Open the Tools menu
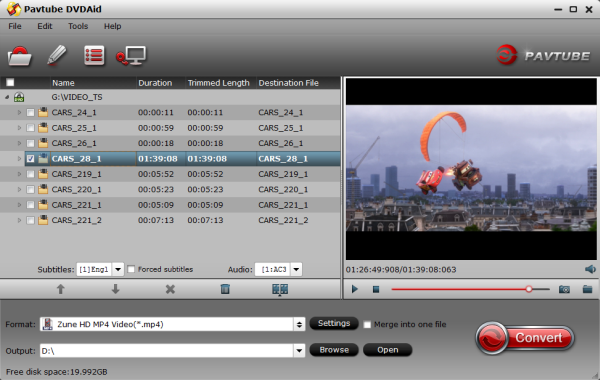The width and height of the screenshot is (600, 380). click(x=78, y=26)
